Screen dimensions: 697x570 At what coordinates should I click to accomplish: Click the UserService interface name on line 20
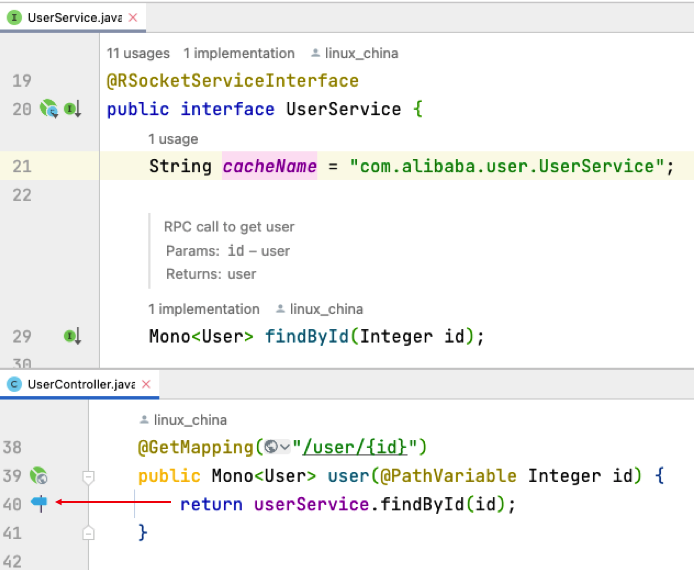pos(344,109)
